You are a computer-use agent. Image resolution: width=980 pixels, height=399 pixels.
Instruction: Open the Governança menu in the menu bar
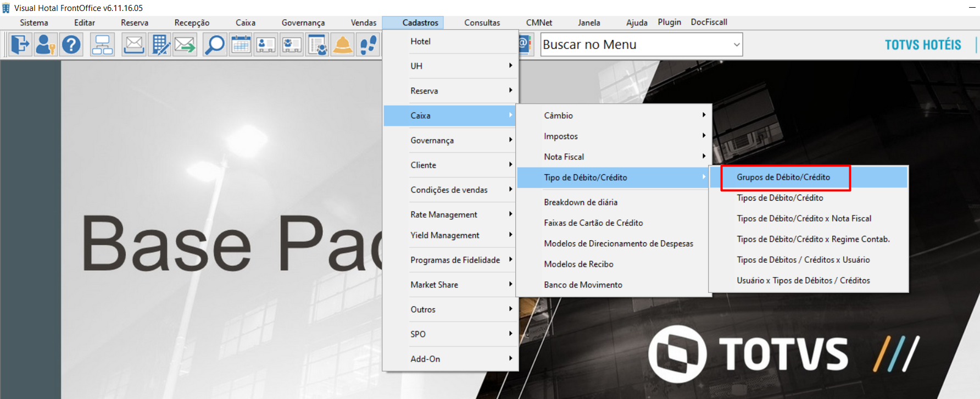tap(303, 23)
